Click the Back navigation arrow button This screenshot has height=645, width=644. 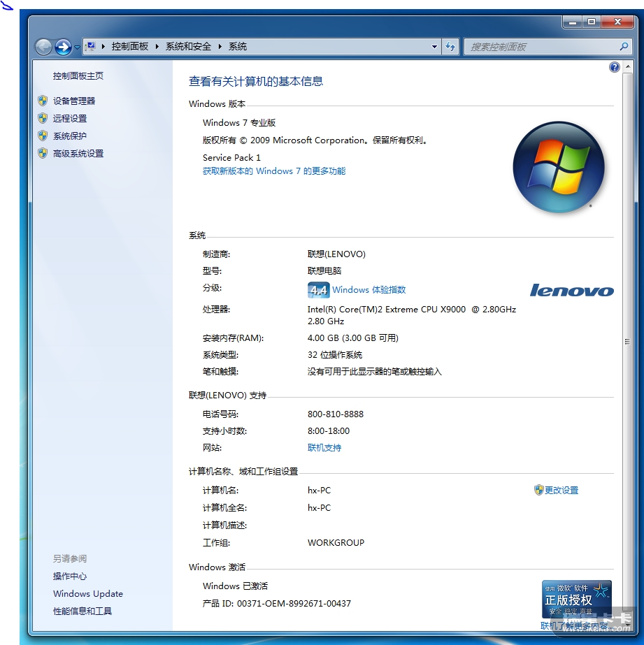(x=43, y=47)
